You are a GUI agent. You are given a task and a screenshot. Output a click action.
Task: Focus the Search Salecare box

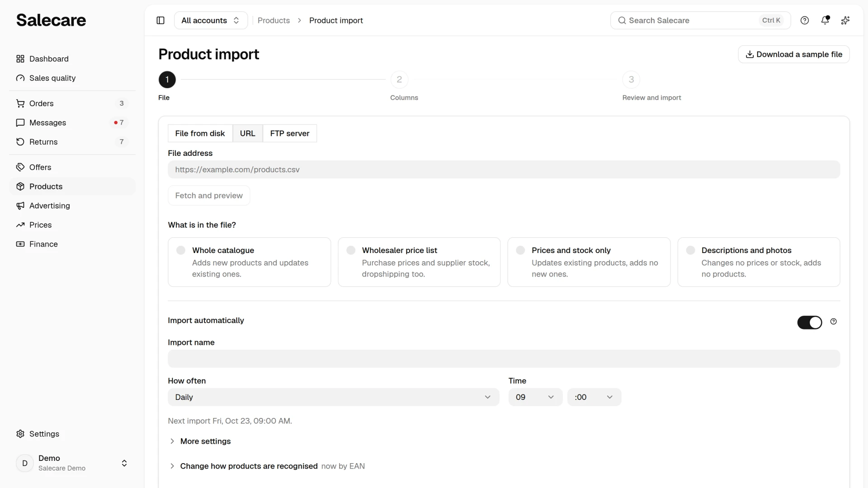(x=700, y=20)
